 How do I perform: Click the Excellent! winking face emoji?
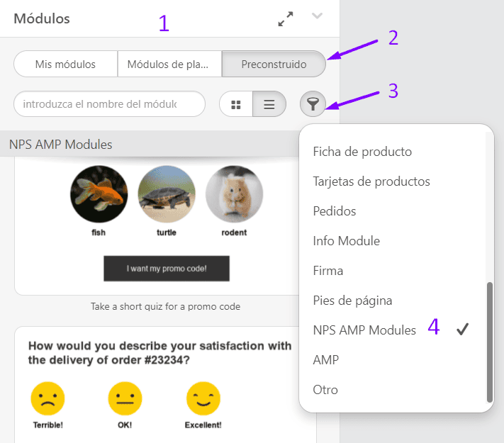[x=203, y=398]
